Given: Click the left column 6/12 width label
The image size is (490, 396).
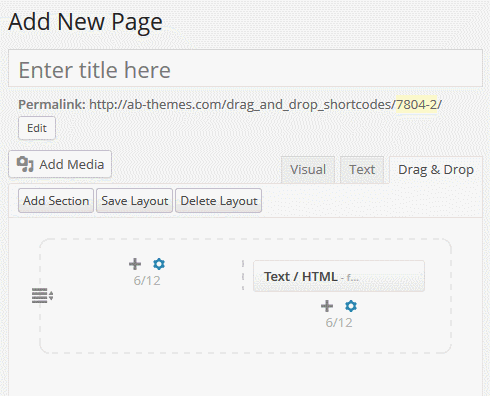Looking at the screenshot, I should tap(147, 281).
